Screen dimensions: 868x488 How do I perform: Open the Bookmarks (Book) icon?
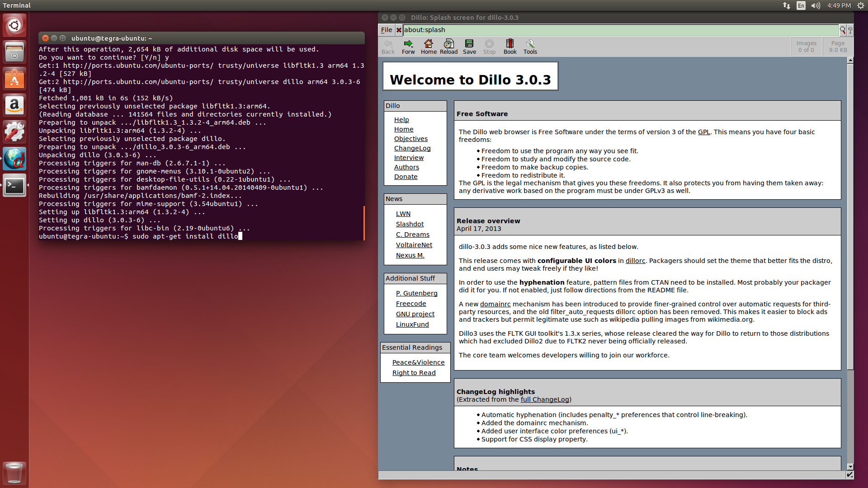coord(509,46)
